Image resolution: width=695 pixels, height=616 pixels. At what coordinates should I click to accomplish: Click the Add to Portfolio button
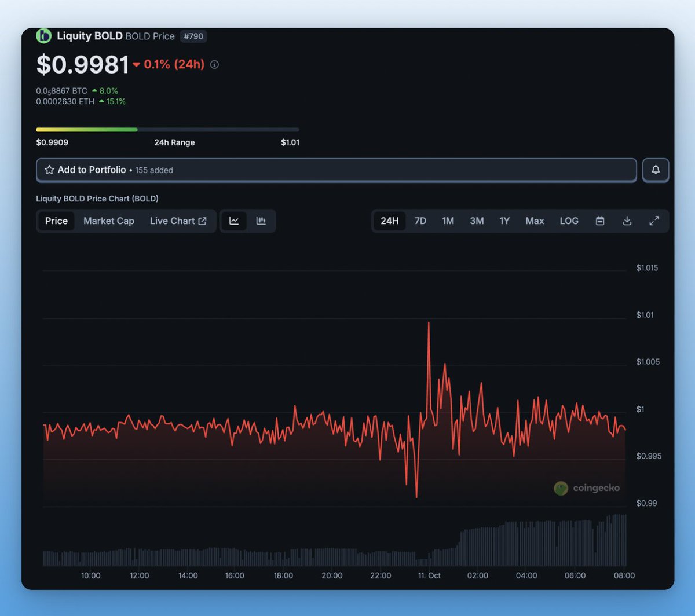point(336,170)
